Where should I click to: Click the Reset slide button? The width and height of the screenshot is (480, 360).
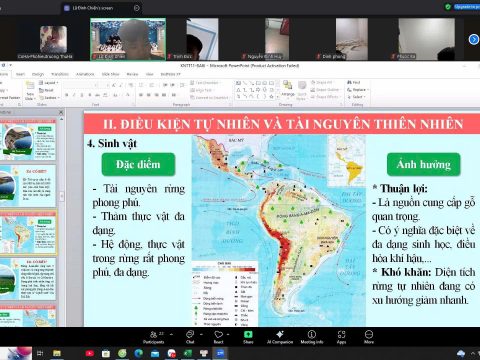46,90
